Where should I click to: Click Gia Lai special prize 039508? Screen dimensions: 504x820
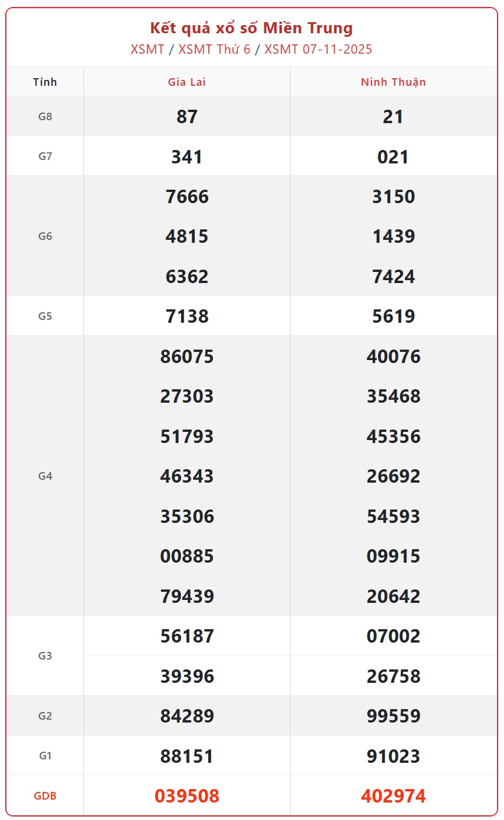coord(187,795)
